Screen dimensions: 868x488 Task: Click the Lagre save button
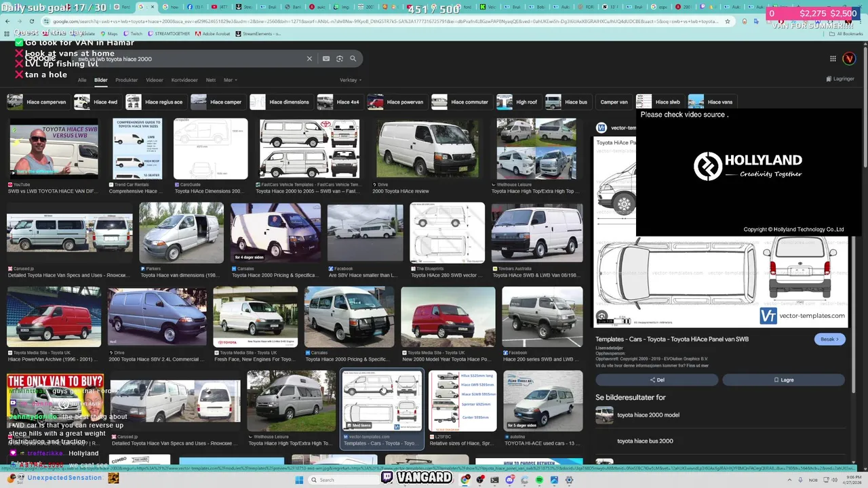[783, 380]
